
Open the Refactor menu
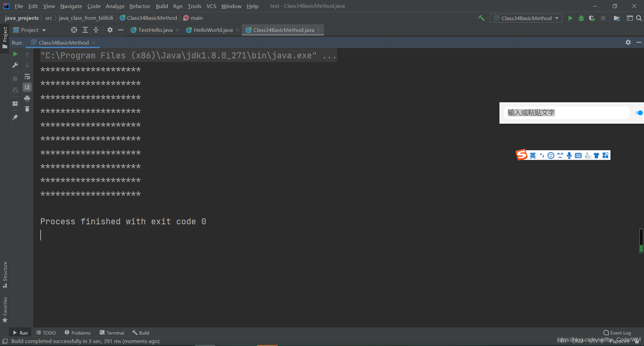[x=140, y=6]
